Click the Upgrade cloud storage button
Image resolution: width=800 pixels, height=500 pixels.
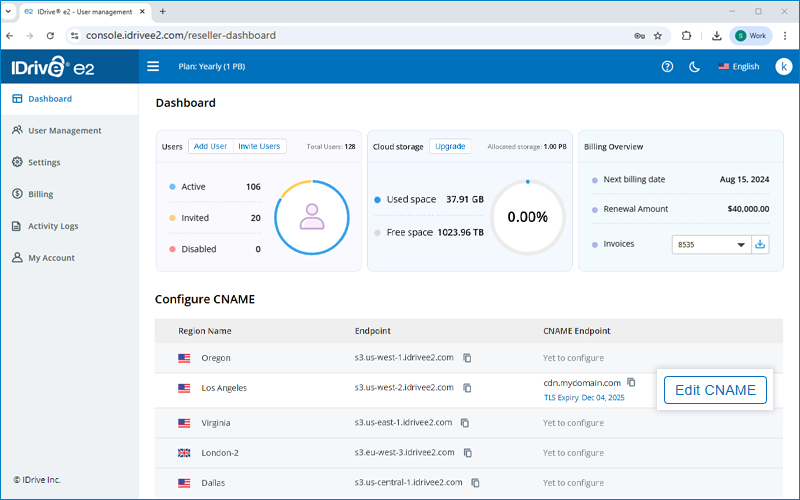(x=450, y=146)
